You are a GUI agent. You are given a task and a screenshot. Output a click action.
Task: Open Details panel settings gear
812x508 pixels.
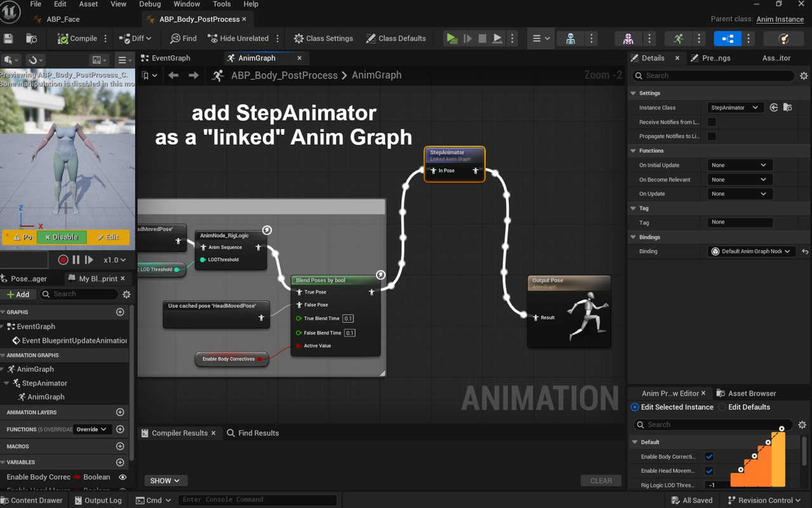[x=804, y=76]
